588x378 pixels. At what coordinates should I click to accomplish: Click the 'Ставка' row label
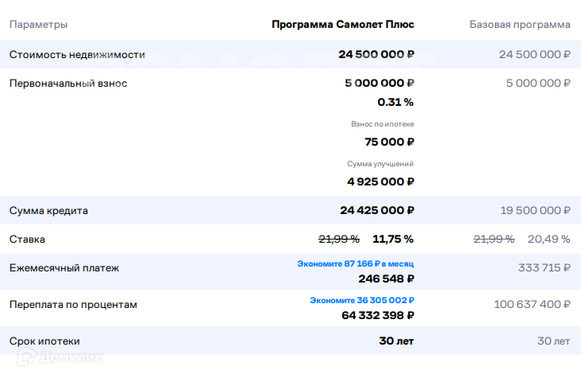(x=27, y=240)
